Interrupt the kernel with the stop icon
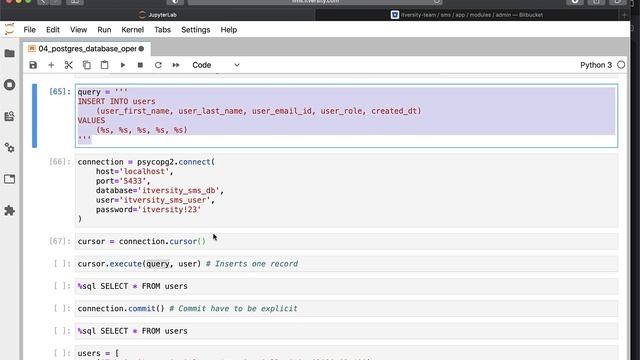 [140, 65]
